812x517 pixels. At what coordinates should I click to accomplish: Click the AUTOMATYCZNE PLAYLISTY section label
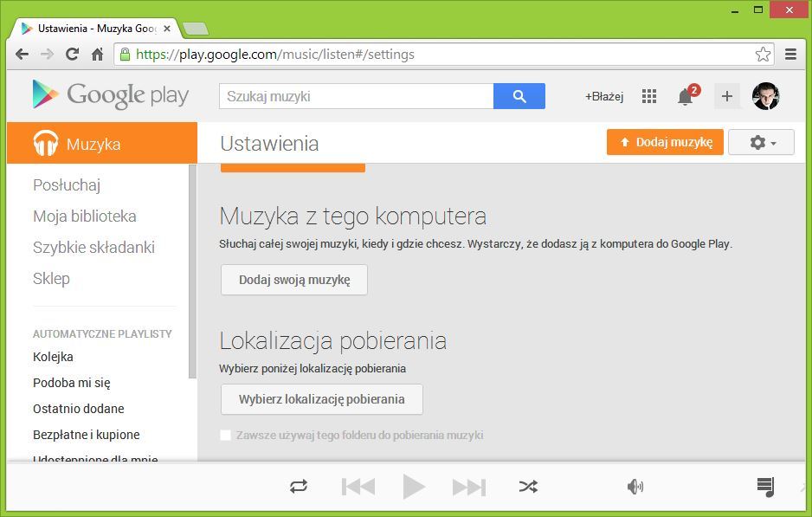(102, 333)
